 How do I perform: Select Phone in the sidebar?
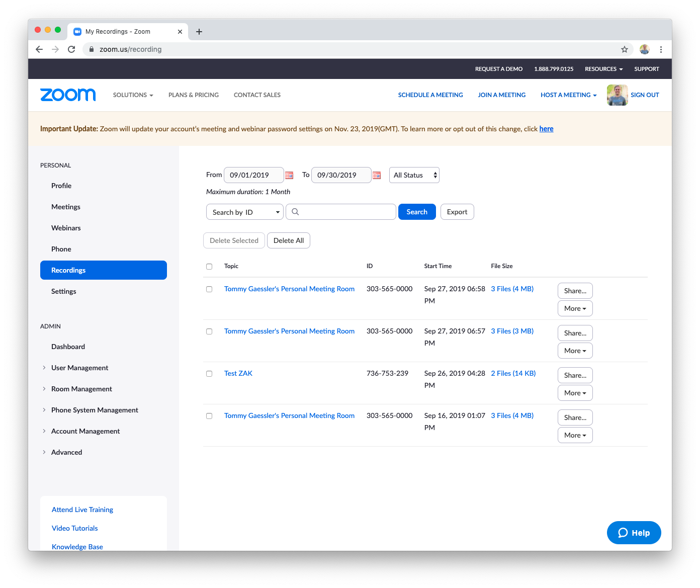tap(61, 249)
